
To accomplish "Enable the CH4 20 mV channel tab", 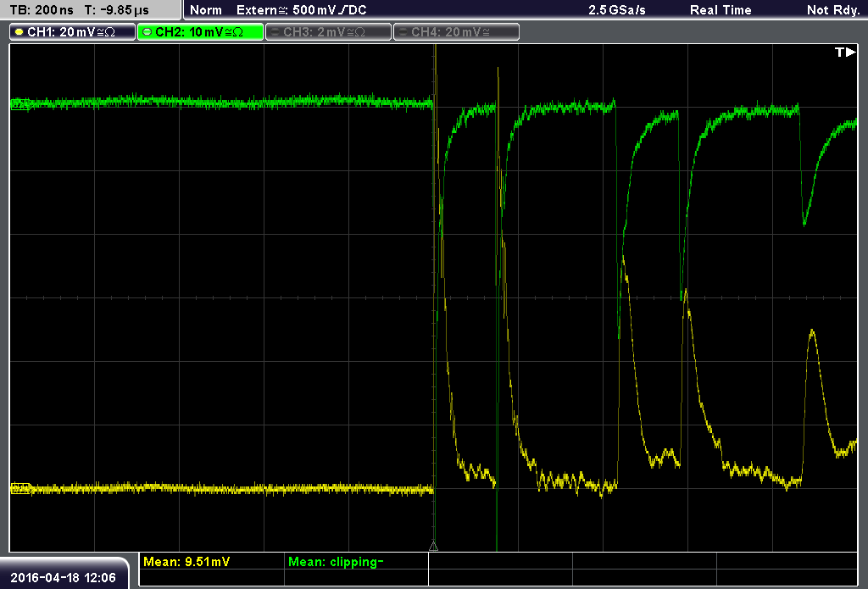I will tap(456, 32).
